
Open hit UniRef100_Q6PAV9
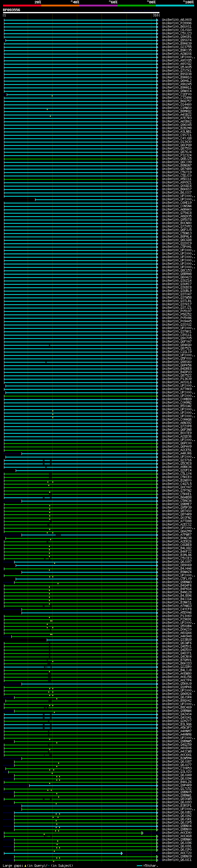(177, 446)
